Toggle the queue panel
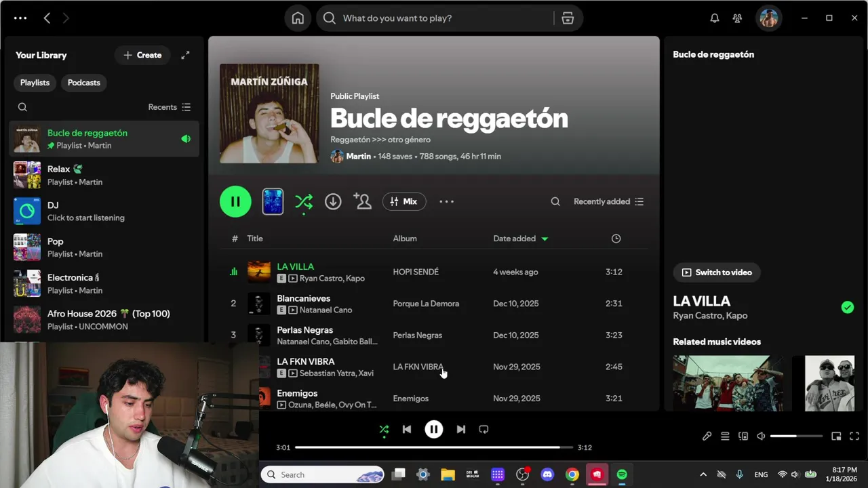868x488 pixels. [x=725, y=436]
